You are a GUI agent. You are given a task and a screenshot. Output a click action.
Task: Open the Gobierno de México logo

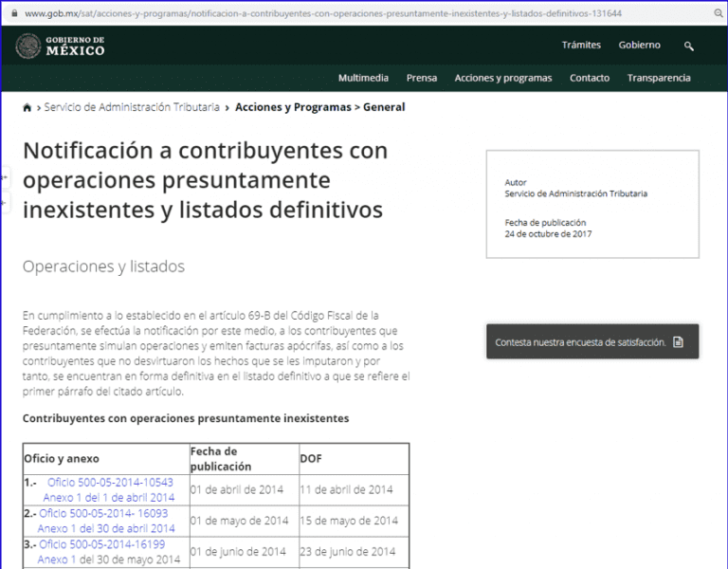(x=60, y=46)
